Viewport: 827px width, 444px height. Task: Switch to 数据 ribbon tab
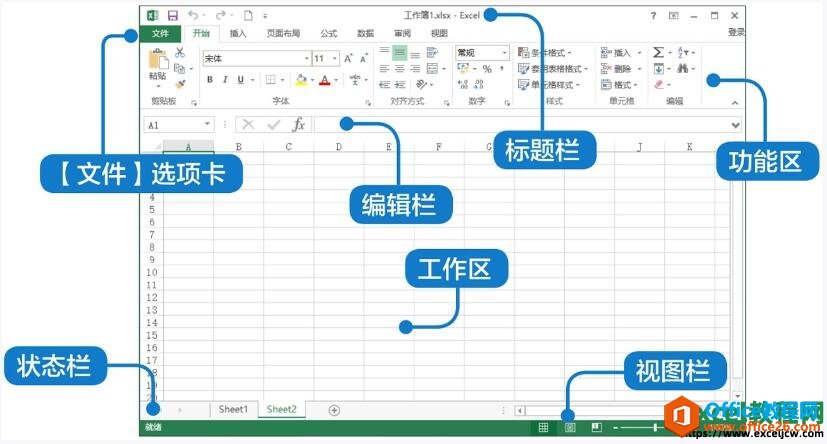(366, 33)
